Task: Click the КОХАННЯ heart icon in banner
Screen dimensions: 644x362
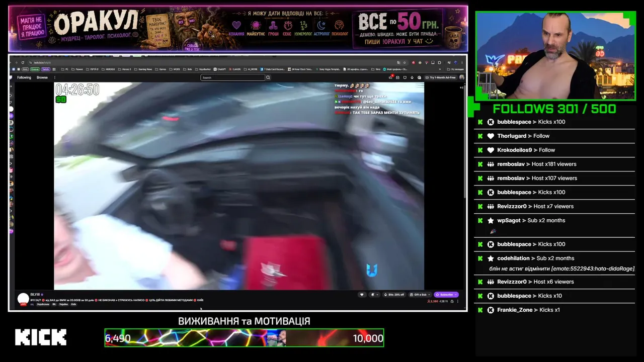Action: pos(236,25)
